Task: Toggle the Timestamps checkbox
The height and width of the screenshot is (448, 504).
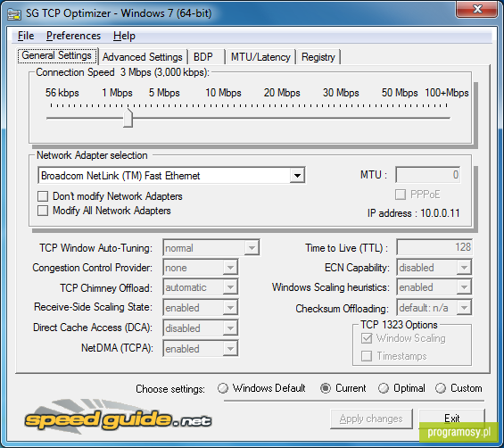Action: [x=367, y=356]
